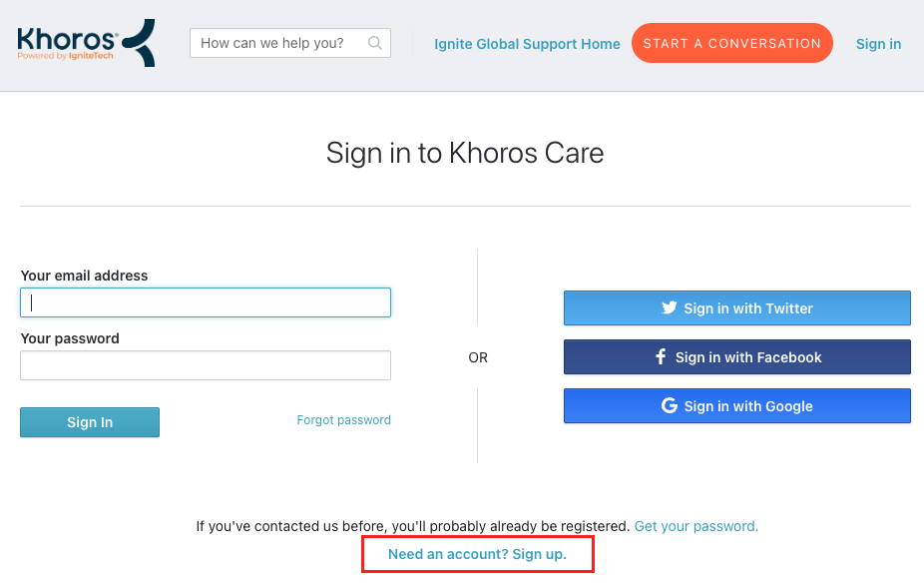Click the search magnifier icon

tap(375, 43)
